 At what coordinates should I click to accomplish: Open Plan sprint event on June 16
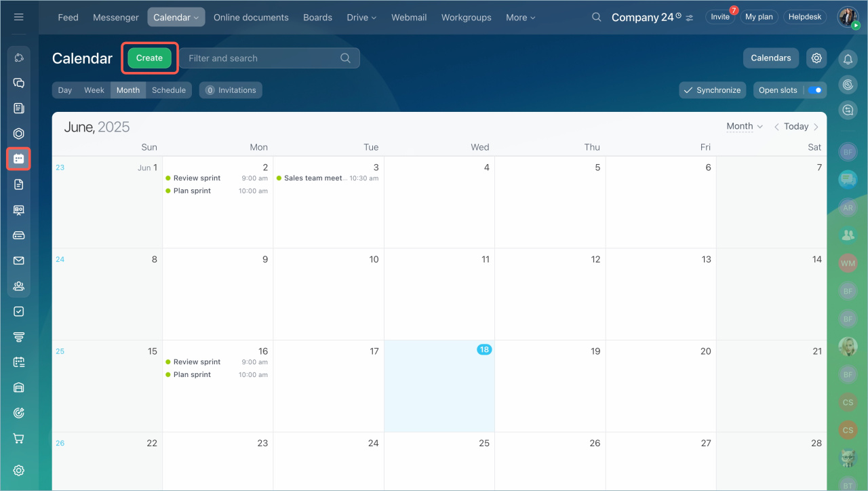point(217,375)
